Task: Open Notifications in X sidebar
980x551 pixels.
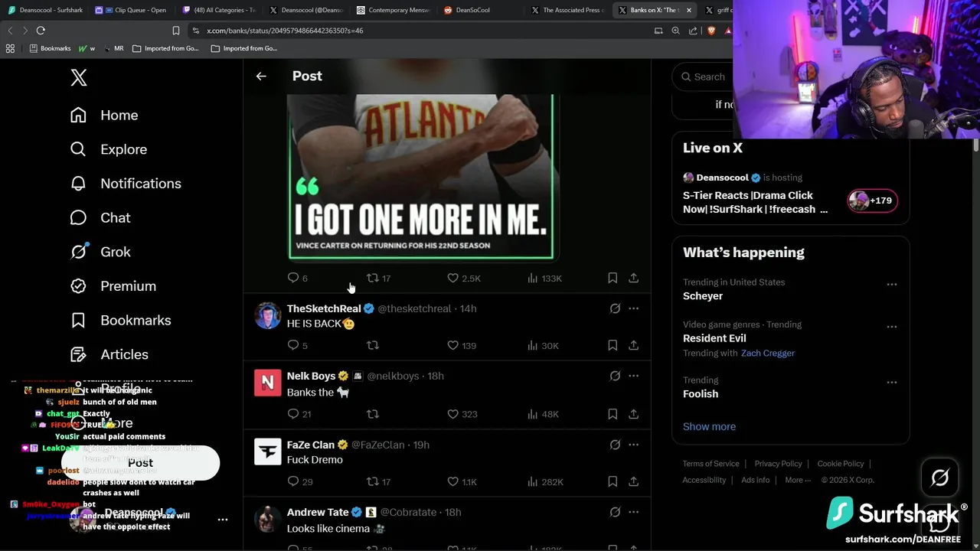Action: tap(126, 184)
